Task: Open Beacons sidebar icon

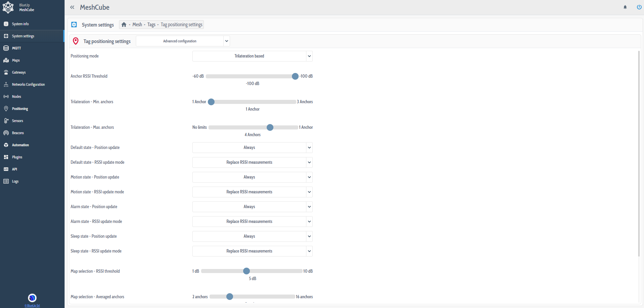Action: [x=6, y=133]
